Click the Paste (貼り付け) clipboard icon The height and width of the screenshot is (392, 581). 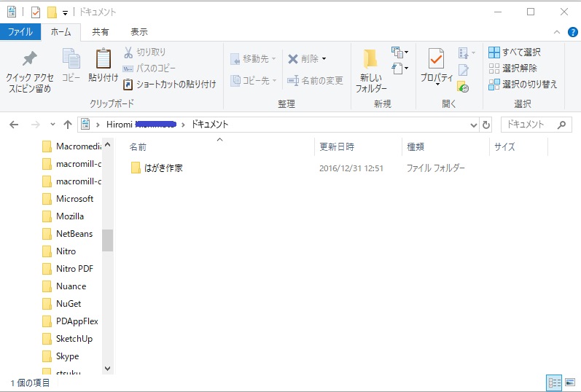point(104,58)
